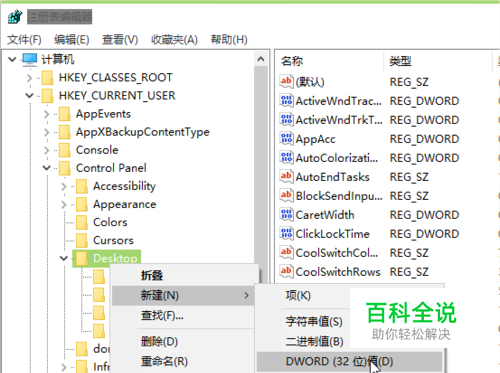Click the string icon of (默认) value
Image resolution: width=500 pixels, height=373 pixels.
point(286,82)
